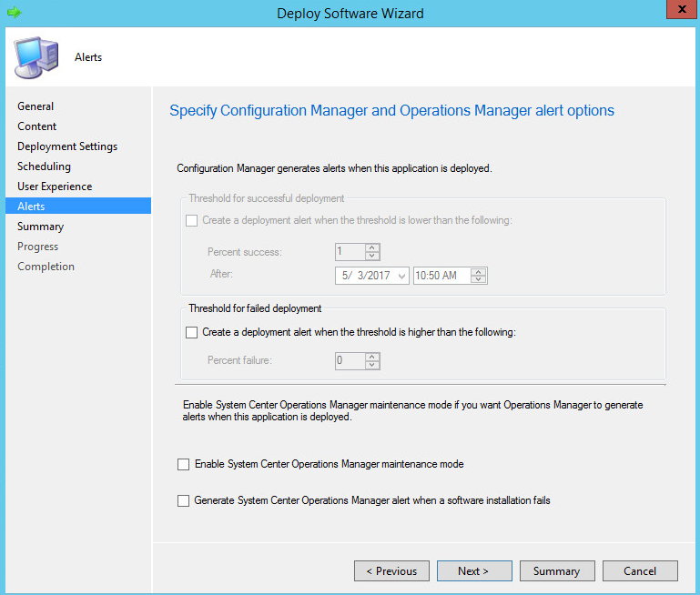Decrease Percent failure with down arrow
This screenshot has width=700, height=595.
click(372, 365)
